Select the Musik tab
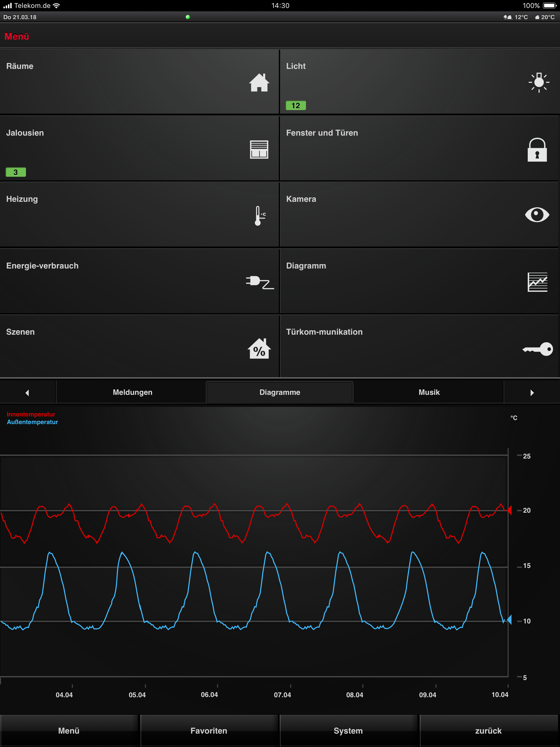 pyautogui.click(x=429, y=392)
